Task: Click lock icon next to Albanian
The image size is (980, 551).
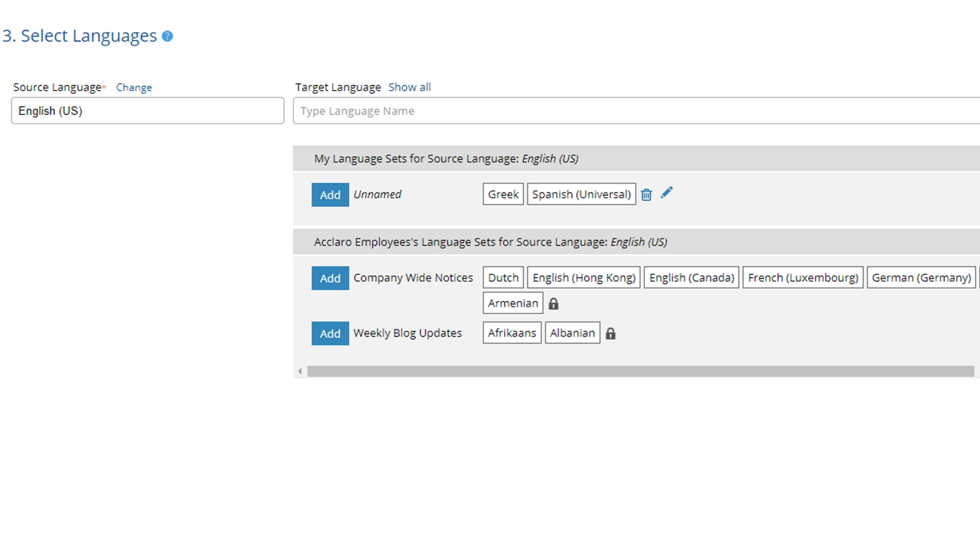Action: 611,334
